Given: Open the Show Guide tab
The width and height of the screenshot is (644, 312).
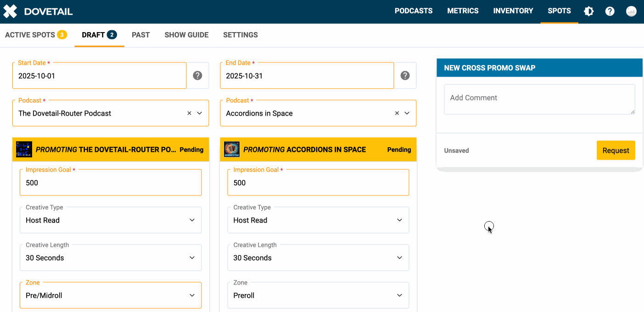Looking at the screenshot, I should pos(186,35).
